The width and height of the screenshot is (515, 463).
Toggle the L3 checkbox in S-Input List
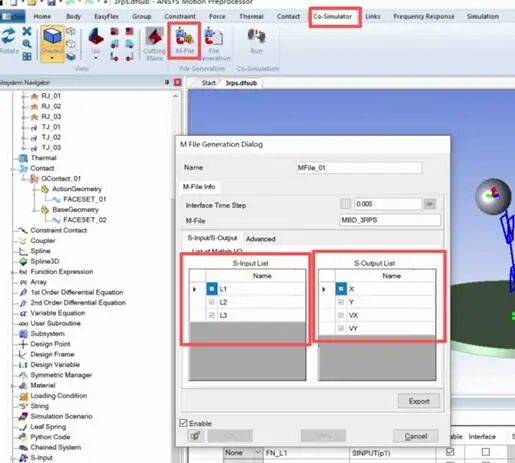211,315
